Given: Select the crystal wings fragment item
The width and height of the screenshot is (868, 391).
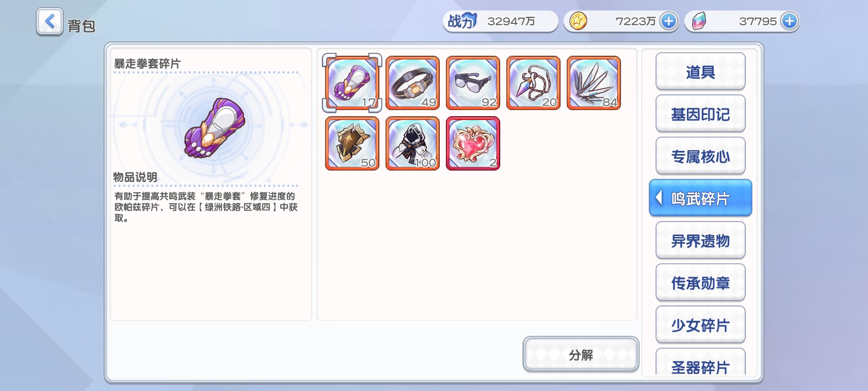Looking at the screenshot, I should tap(594, 83).
